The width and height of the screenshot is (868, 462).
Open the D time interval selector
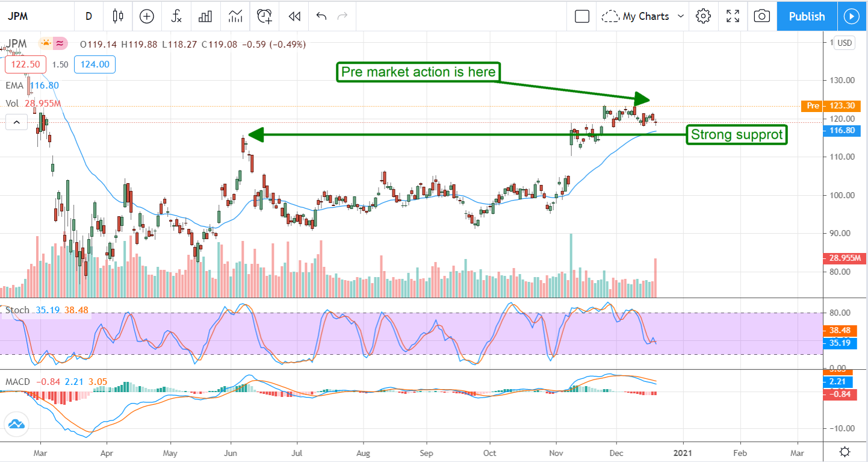point(88,16)
